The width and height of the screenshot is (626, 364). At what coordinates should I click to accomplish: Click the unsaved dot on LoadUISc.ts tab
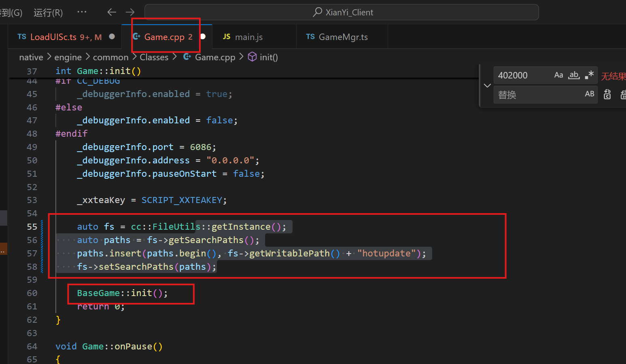click(112, 37)
